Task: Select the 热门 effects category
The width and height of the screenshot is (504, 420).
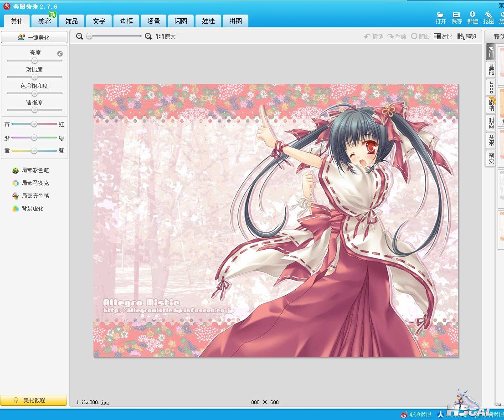Action: pos(491,52)
